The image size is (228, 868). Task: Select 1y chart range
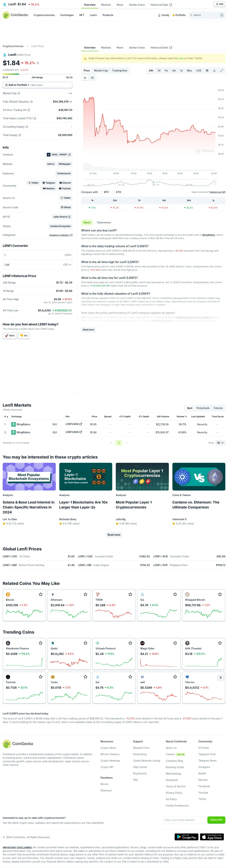(181, 71)
